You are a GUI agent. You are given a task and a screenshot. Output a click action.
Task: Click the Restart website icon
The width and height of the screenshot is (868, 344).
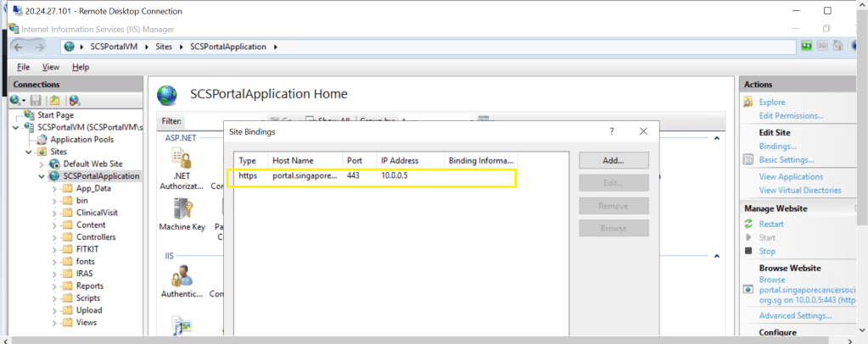click(748, 224)
